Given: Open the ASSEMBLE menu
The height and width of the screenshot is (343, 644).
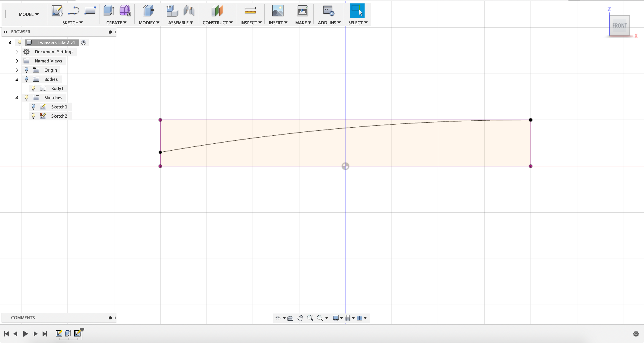Looking at the screenshot, I should pyautogui.click(x=180, y=23).
